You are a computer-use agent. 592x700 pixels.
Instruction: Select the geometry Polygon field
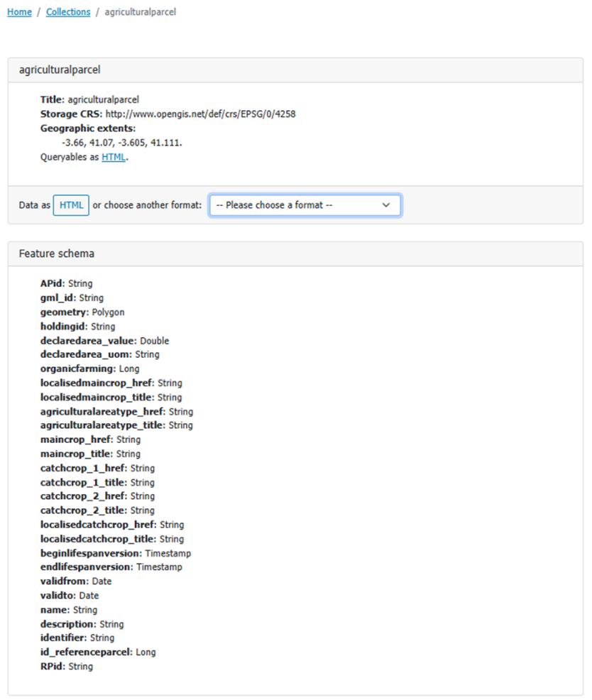[x=82, y=312]
